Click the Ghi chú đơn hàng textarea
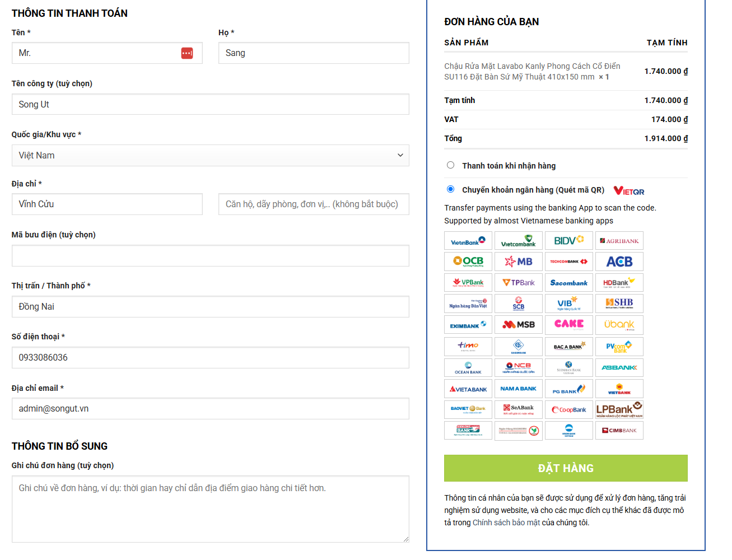This screenshot has height=560, width=732. tap(210, 509)
